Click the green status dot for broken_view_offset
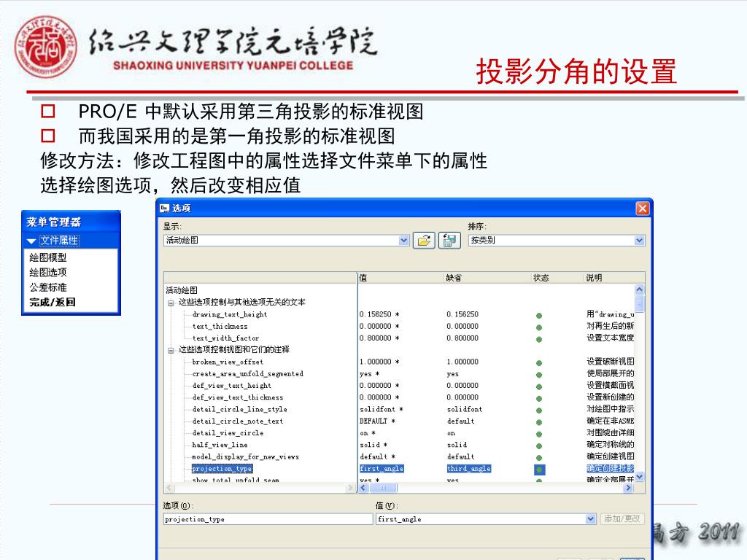The width and height of the screenshot is (747, 560). click(539, 363)
